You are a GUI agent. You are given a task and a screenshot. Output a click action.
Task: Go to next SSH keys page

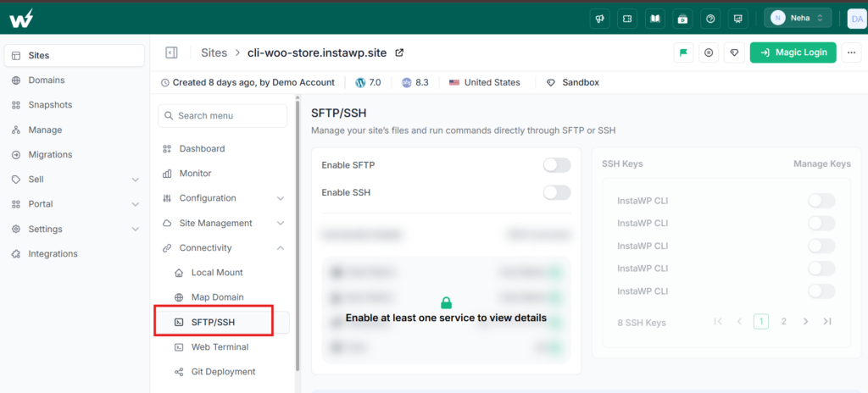coord(806,322)
